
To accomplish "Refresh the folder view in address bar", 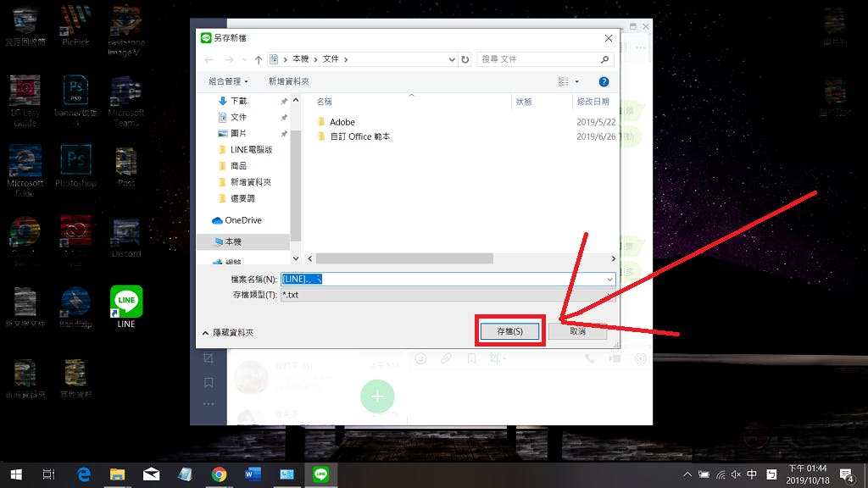I will coord(465,59).
